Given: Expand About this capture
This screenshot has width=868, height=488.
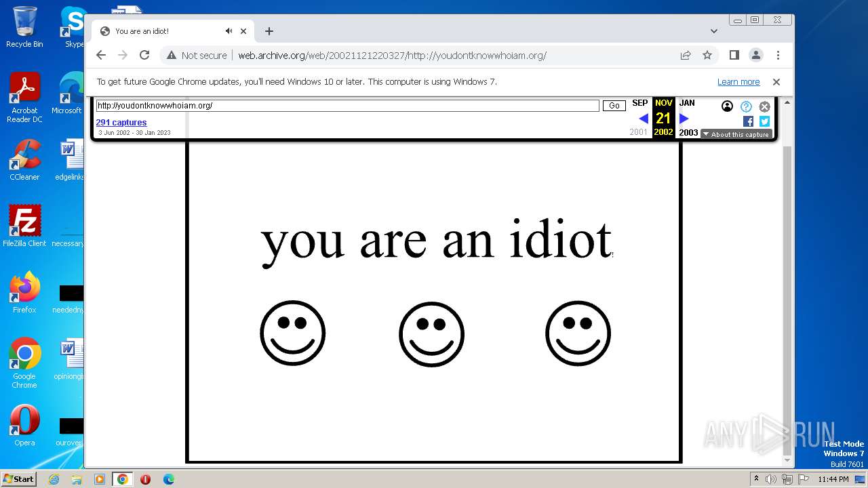Looking at the screenshot, I should [x=736, y=134].
